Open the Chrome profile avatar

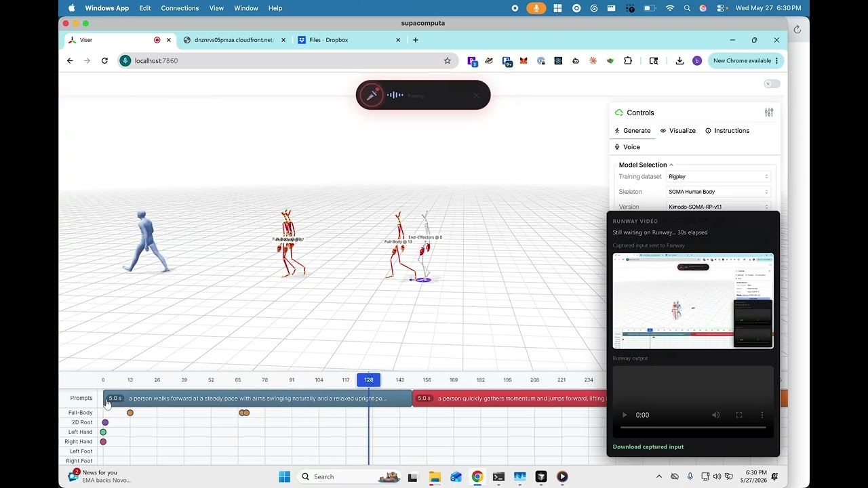tap(696, 61)
